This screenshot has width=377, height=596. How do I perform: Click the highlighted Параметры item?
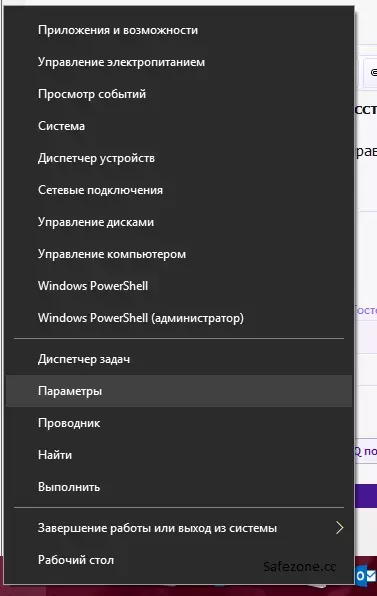[x=179, y=391]
